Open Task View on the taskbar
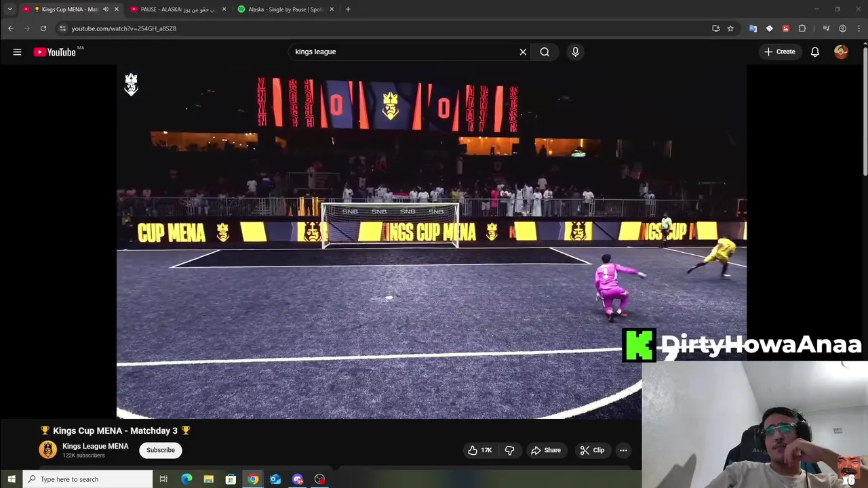 point(163,479)
